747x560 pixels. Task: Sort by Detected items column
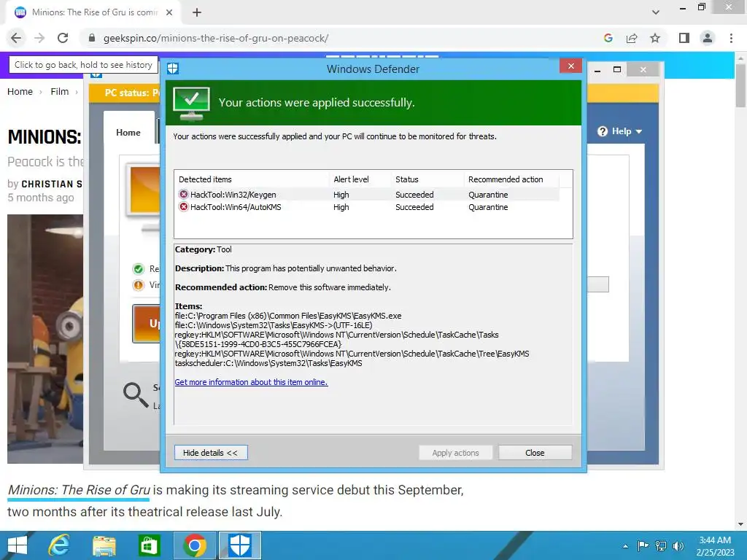tap(252, 179)
